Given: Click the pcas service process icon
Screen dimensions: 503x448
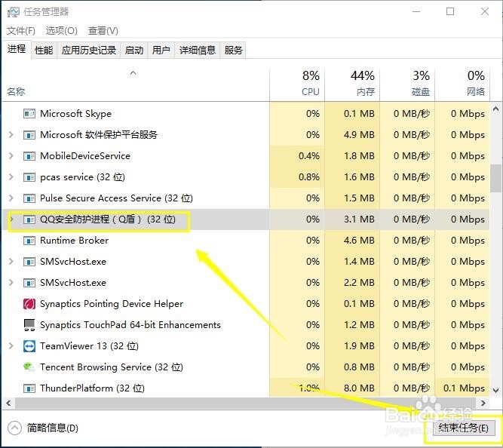Looking at the screenshot, I should click(x=29, y=177).
